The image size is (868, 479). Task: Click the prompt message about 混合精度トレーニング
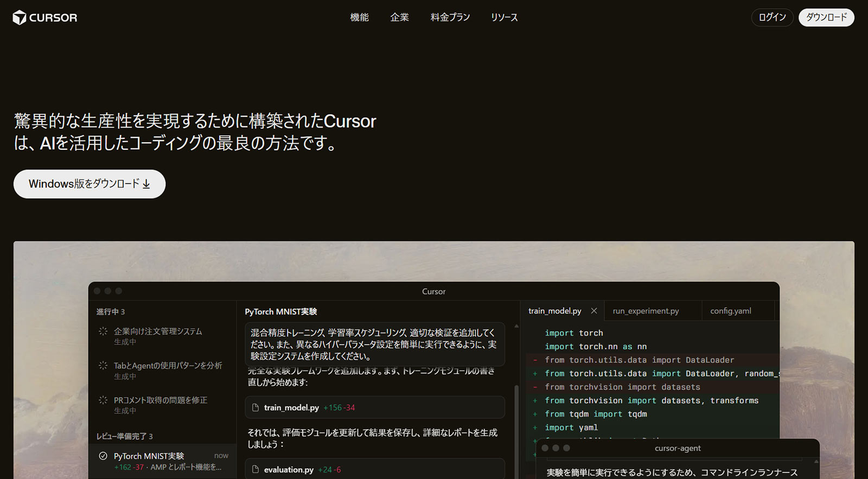(x=375, y=344)
